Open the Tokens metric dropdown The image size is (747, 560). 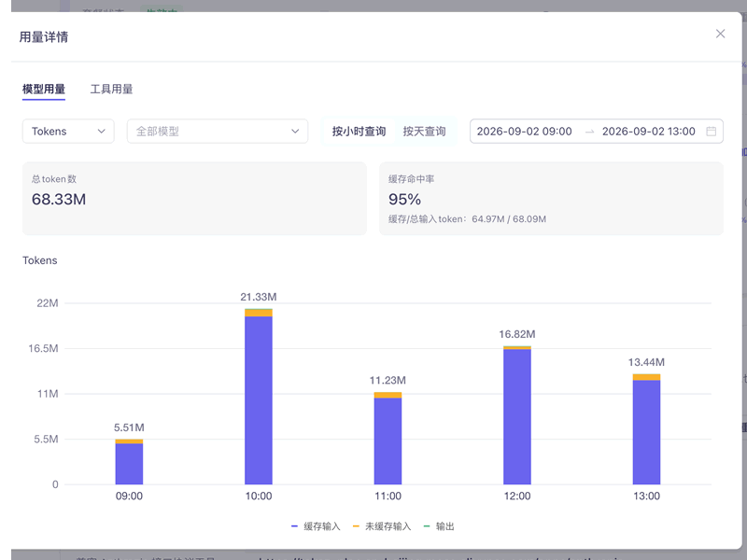(68, 132)
